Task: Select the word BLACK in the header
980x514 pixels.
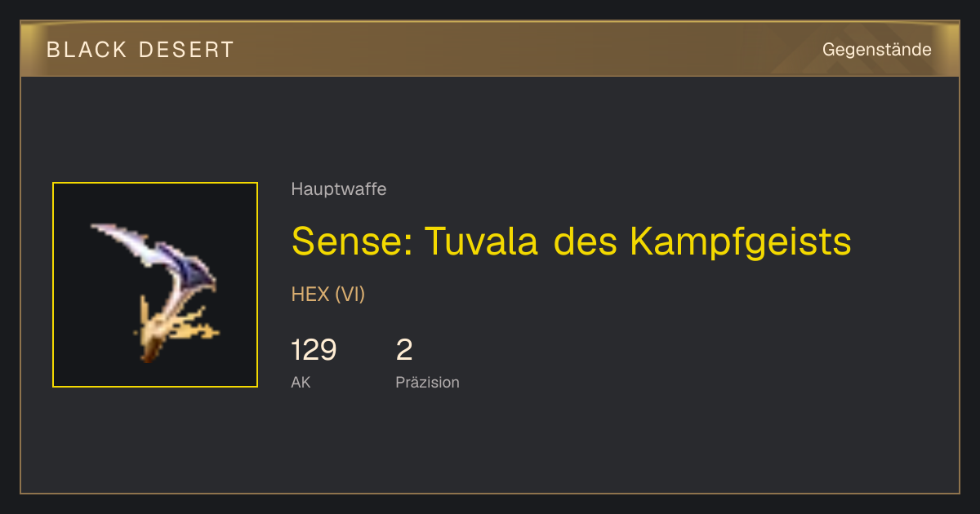Action: 87,50
